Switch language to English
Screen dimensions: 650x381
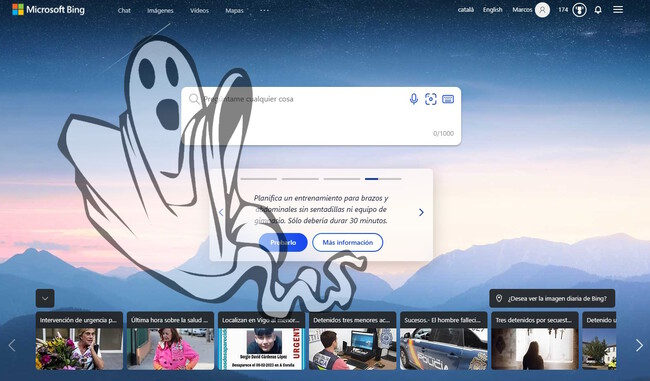(492, 10)
